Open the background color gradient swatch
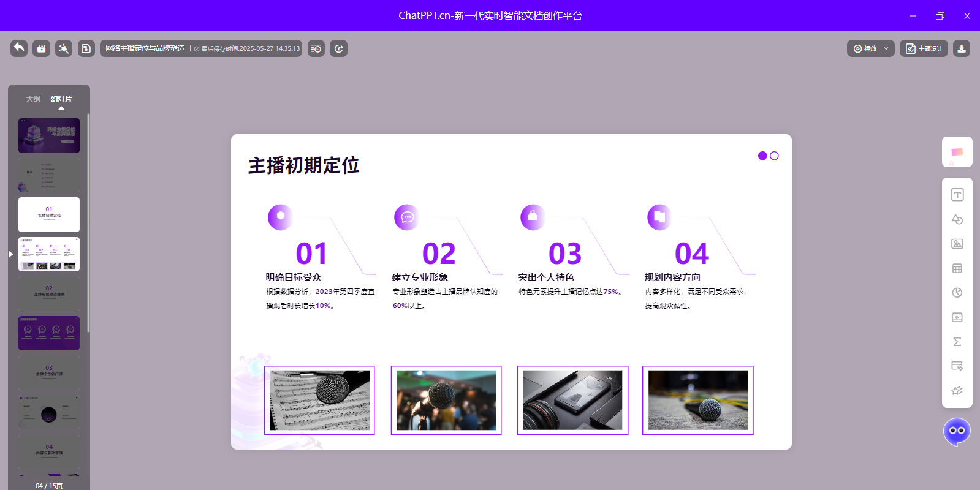Image resolution: width=980 pixels, height=490 pixels. tap(957, 152)
